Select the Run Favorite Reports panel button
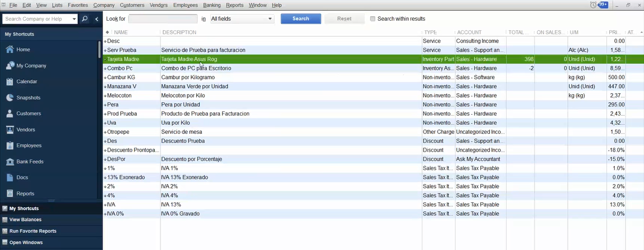 (51, 231)
